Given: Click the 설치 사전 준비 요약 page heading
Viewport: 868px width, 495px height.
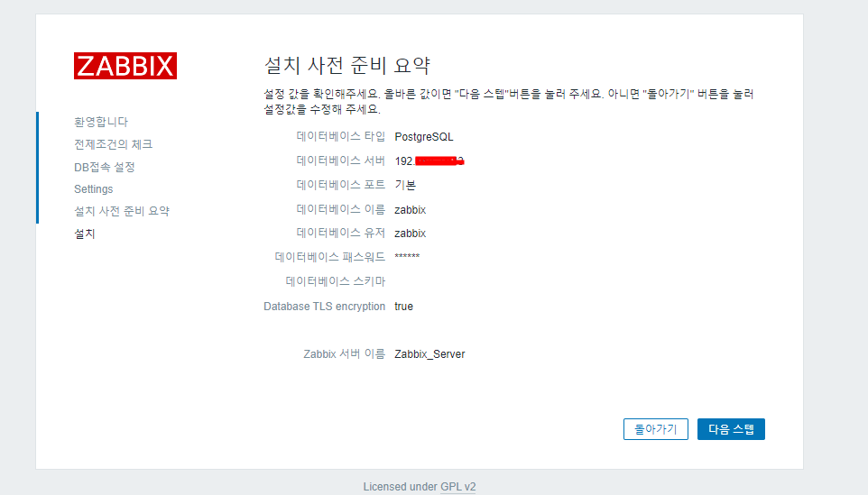Looking at the screenshot, I should (347, 65).
